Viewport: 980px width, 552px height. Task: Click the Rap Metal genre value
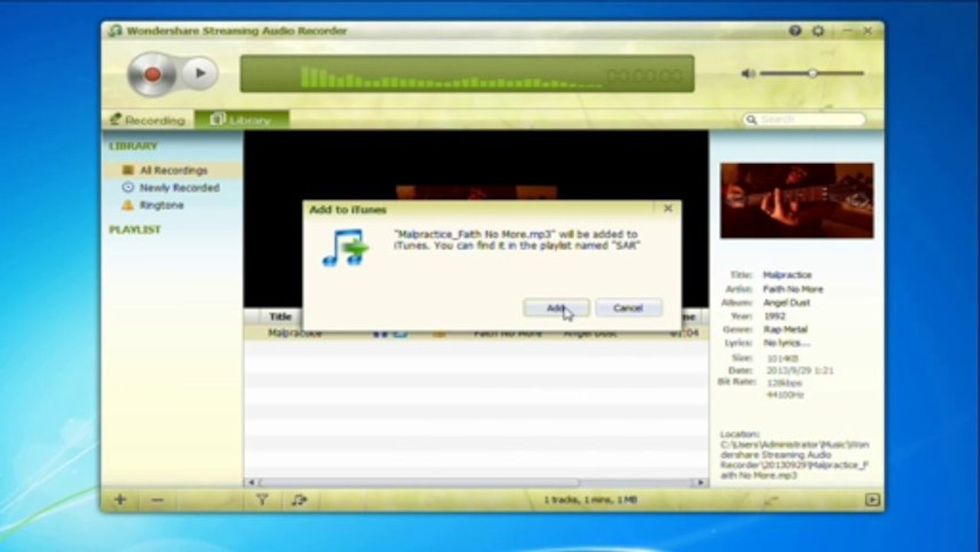[785, 329]
